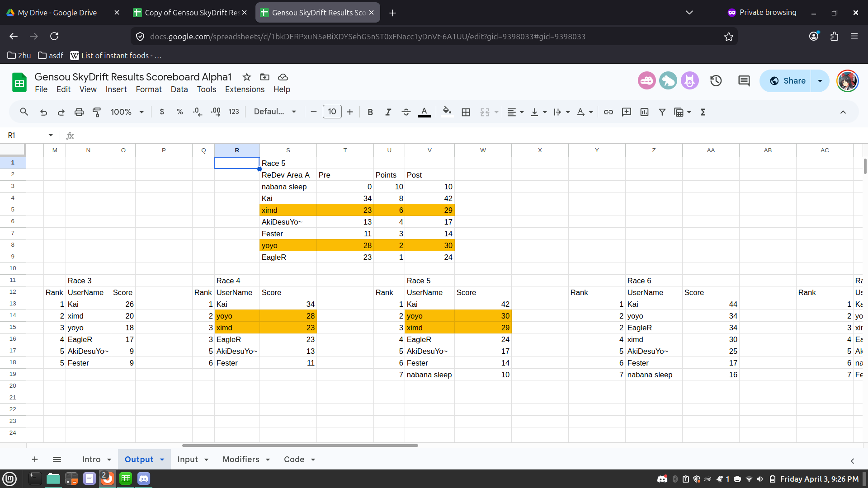This screenshot has height=488, width=868.
Task: Click the paint format roller icon
Action: point(97,112)
